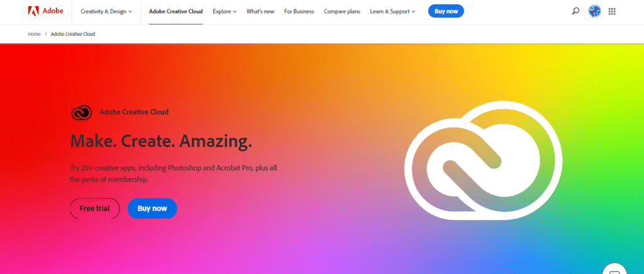Select the Adobe Creative Cloud tab
The width and height of the screenshot is (644, 274).
click(176, 11)
